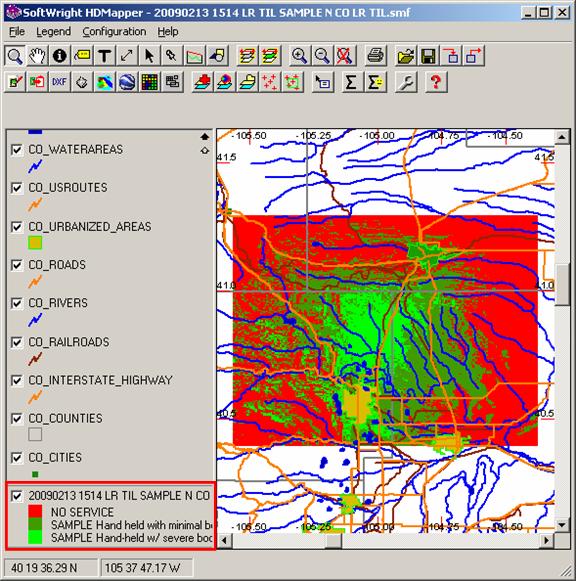
Task: Open the File menu
Action: (x=17, y=32)
